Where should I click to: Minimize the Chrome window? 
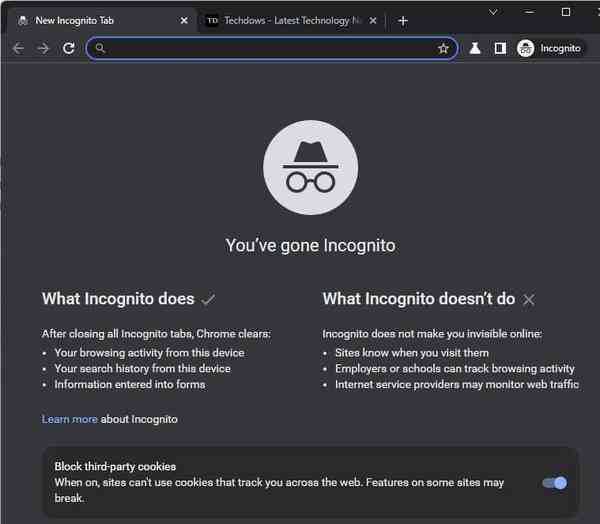tap(530, 12)
